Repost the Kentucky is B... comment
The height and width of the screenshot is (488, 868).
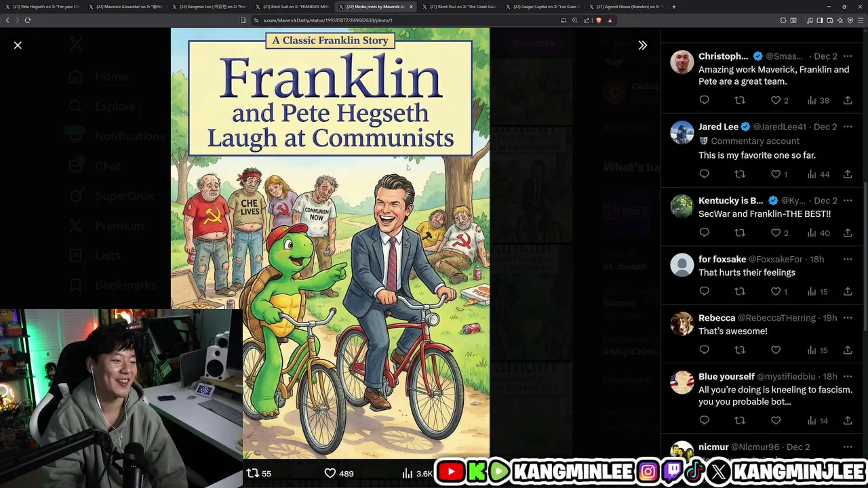[740, 233]
